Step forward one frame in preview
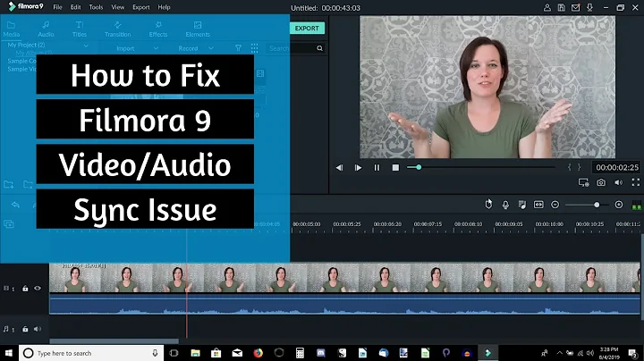644x361 pixels. (358, 167)
